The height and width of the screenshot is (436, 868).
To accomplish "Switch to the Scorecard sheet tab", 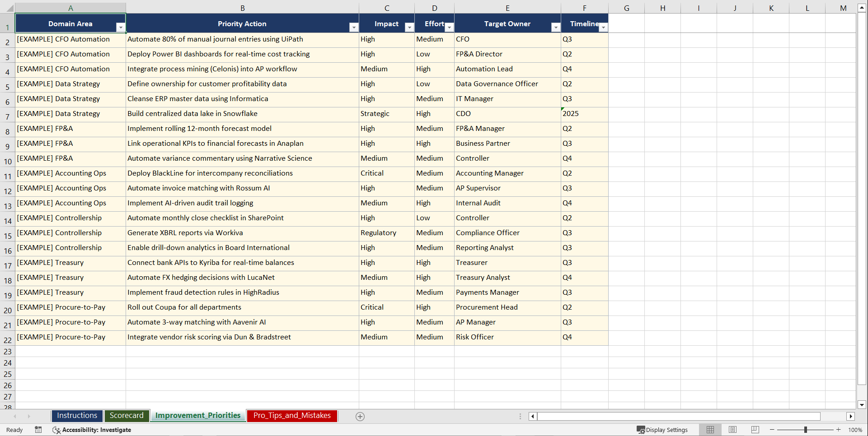I will tap(127, 416).
